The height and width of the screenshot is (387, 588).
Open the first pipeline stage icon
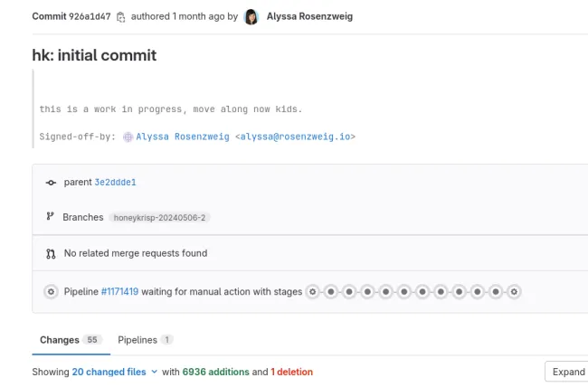point(313,292)
